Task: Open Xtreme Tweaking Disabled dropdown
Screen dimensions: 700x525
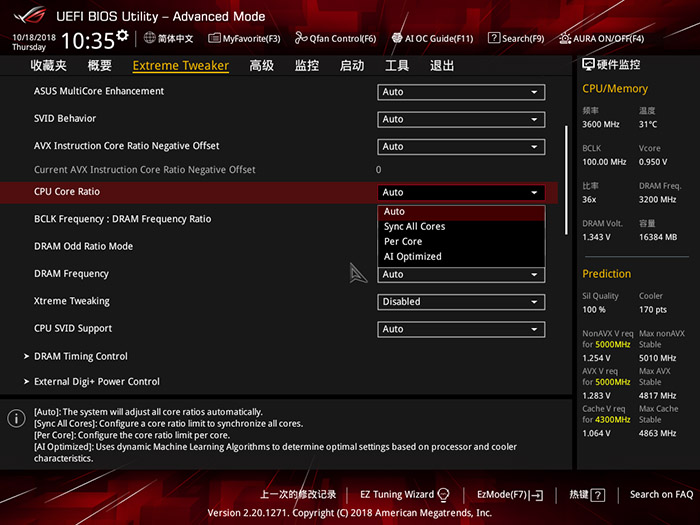Action: click(x=461, y=301)
